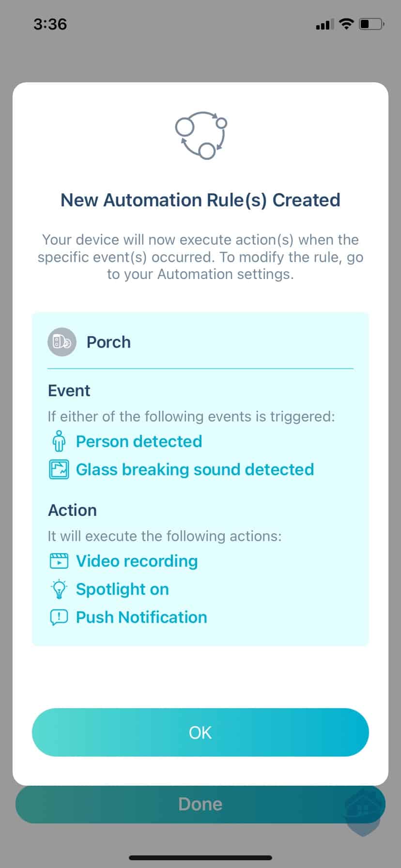This screenshot has width=401, height=868.
Task: Click the person detected icon
Action: [x=59, y=441]
